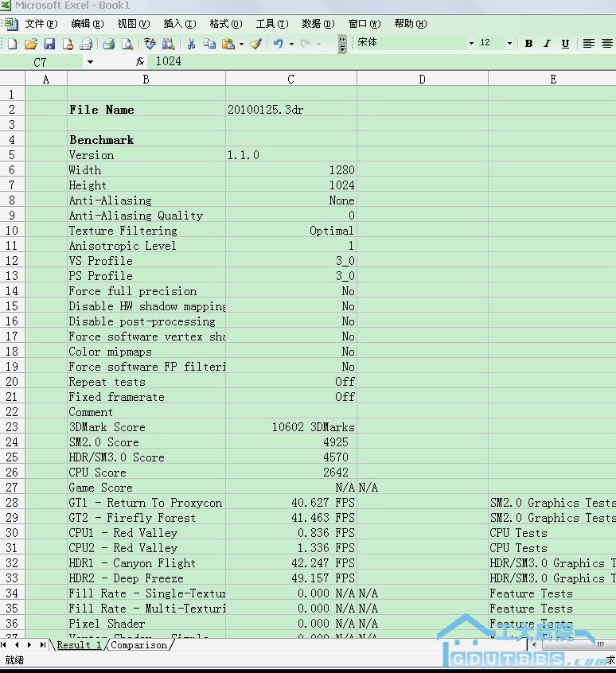
Task: Open the font name dropdown
Action: pyautogui.click(x=471, y=44)
